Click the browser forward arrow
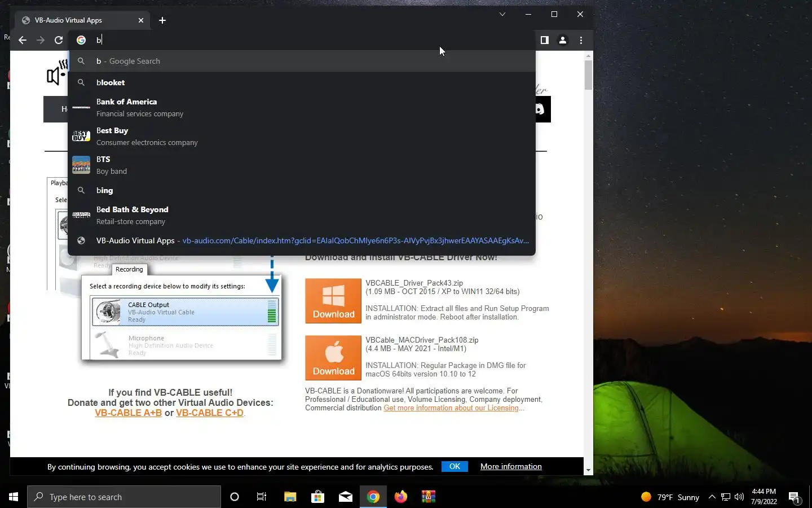This screenshot has width=812, height=508. [x=41, y=40]
